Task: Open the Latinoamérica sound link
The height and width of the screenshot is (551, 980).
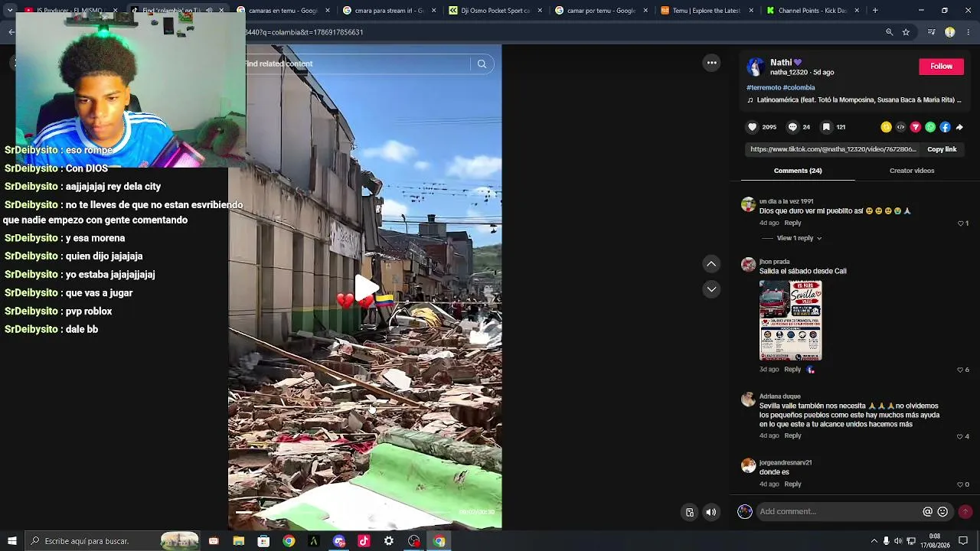Action: [854, 100]
